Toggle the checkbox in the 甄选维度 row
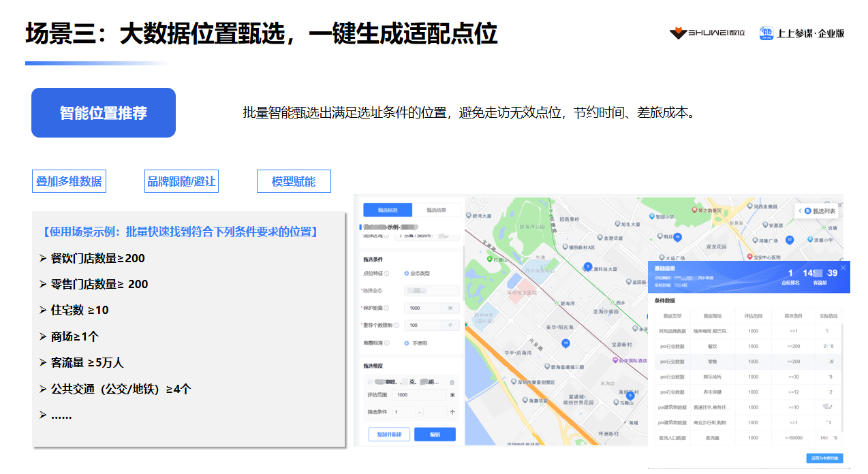 click(x=370, y=382)
